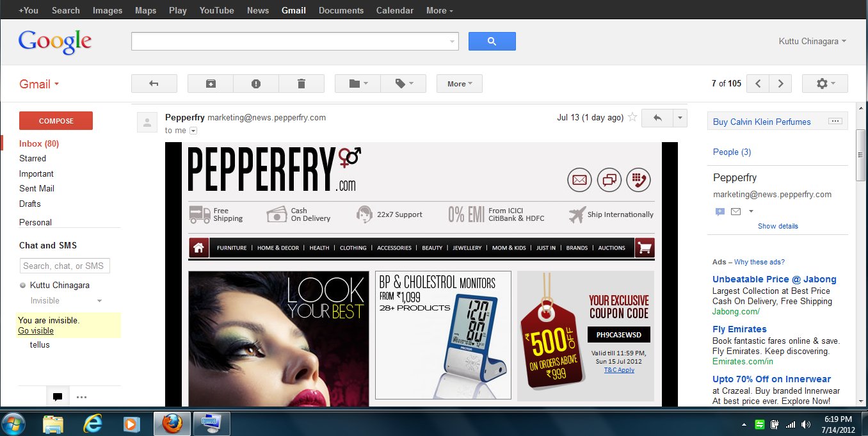This screenshot has height=436, width=868.
Task: Click the vertical scrollbar on the right
Action: (x=861, y=157)
